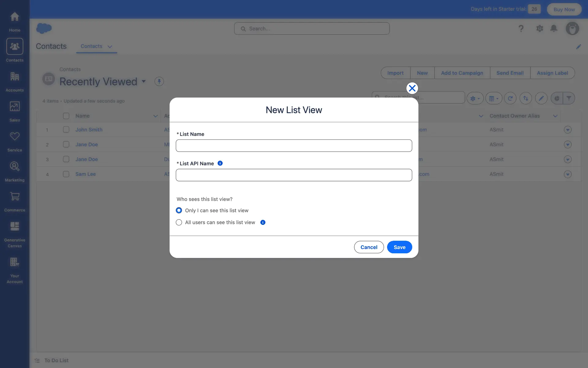The image size is (588, 368).
Task: Go to Marketing in the sidebar
Action: click(x=14, y=171)
